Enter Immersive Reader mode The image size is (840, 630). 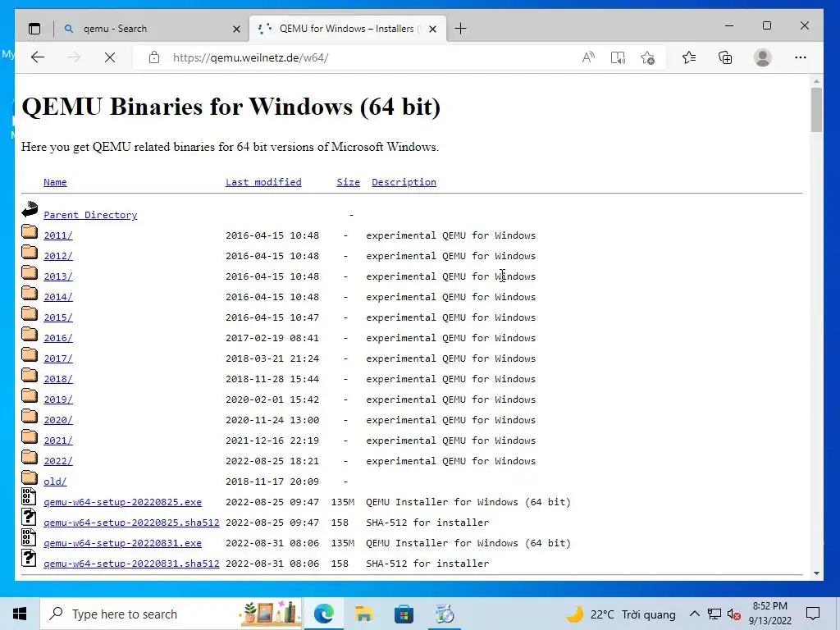pyautogui.click(x=618, y=57)
